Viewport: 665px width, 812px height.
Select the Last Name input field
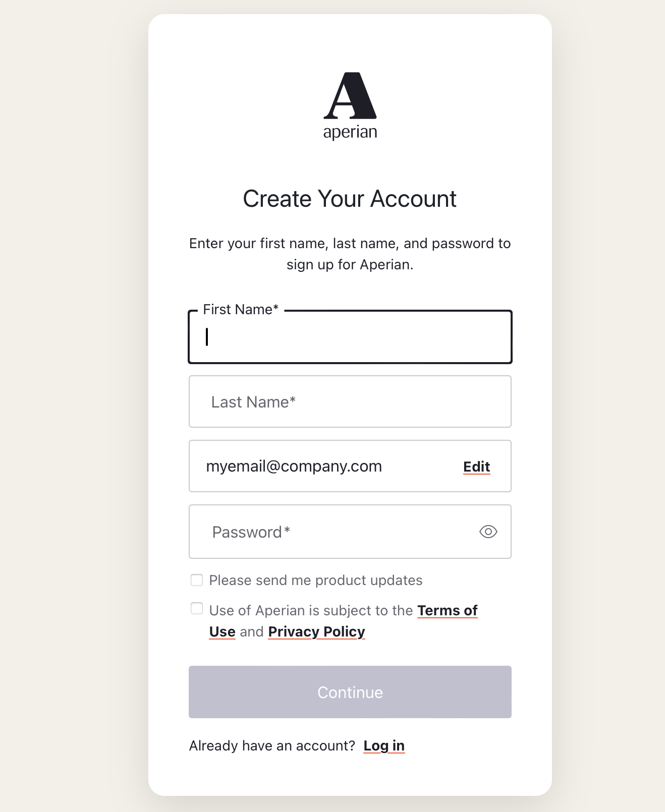coord(350,401)
